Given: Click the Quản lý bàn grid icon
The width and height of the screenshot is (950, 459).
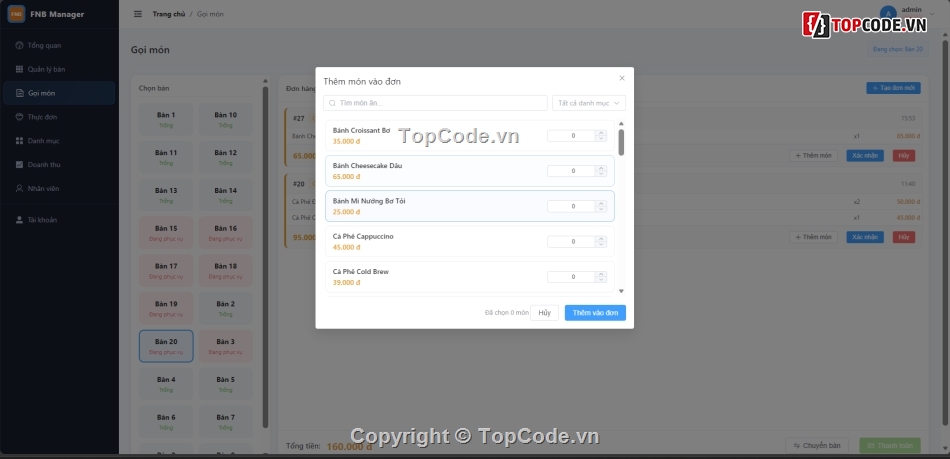Looking at the screenshot, I should pyautogui.click(x=19, y=69).
